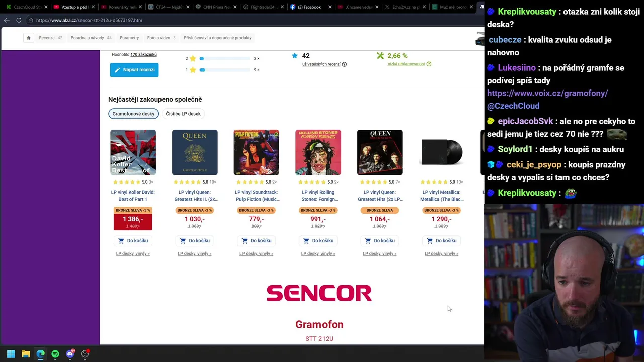Screen dimensions: 644x362
Task: Go back using the browser back arrow
Action: tap(7, 20)
